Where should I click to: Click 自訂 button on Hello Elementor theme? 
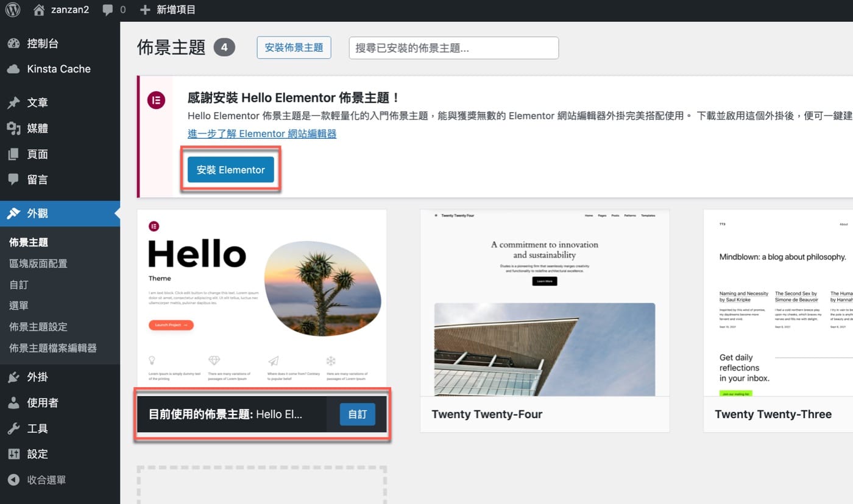358,415
